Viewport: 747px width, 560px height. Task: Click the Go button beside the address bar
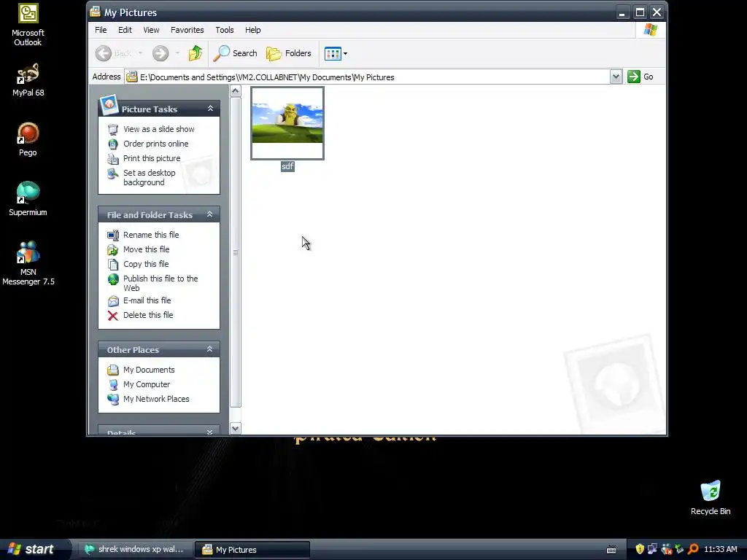pyautogui.click(x=640, y=77)
